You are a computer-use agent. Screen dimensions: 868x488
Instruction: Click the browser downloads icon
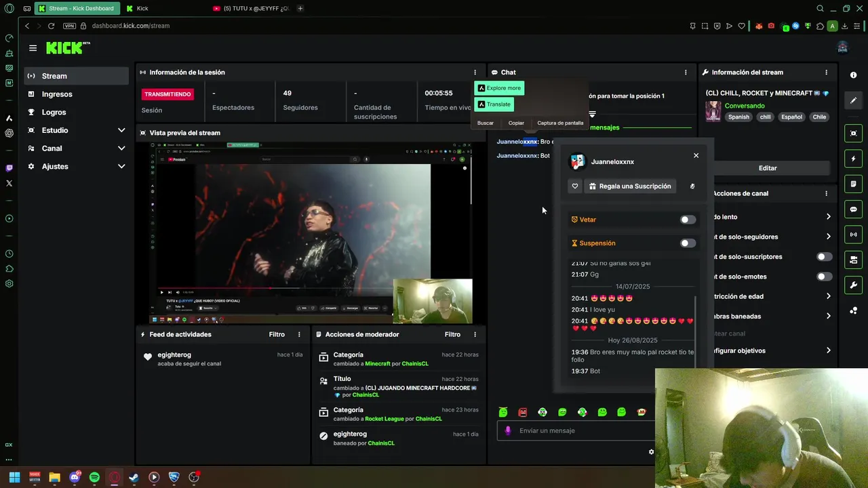pyautogui.click(x=845, y=26)
